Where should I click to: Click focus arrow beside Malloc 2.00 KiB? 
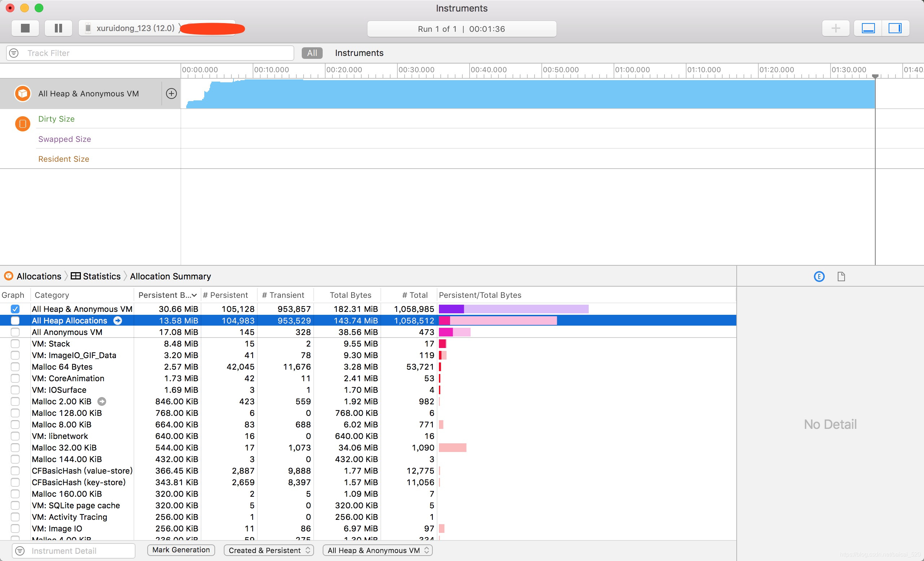pos(102,402)
